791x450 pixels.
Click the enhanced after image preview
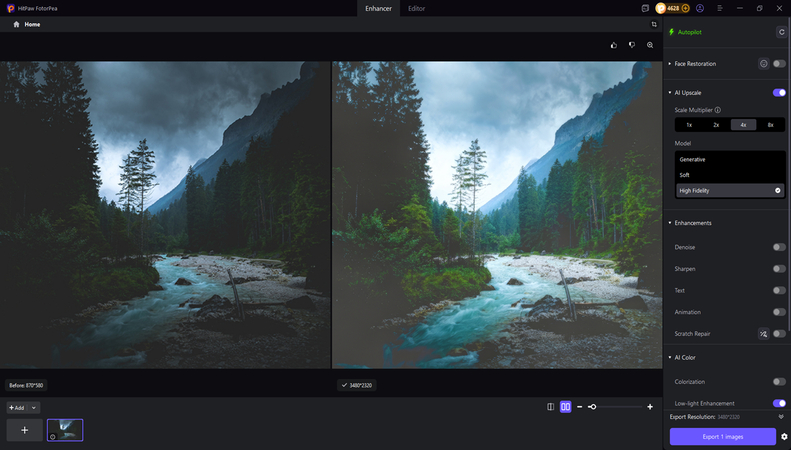[x=497, y=215]
